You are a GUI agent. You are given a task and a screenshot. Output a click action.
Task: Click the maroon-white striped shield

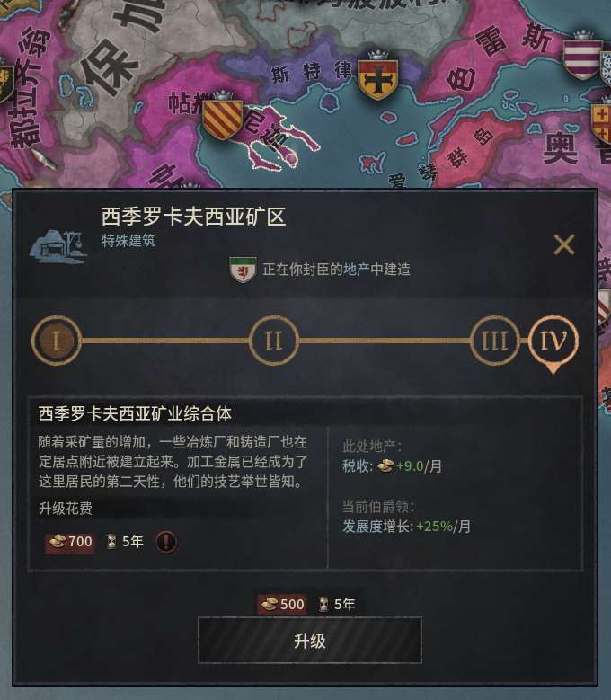click(x=581, y=58)
